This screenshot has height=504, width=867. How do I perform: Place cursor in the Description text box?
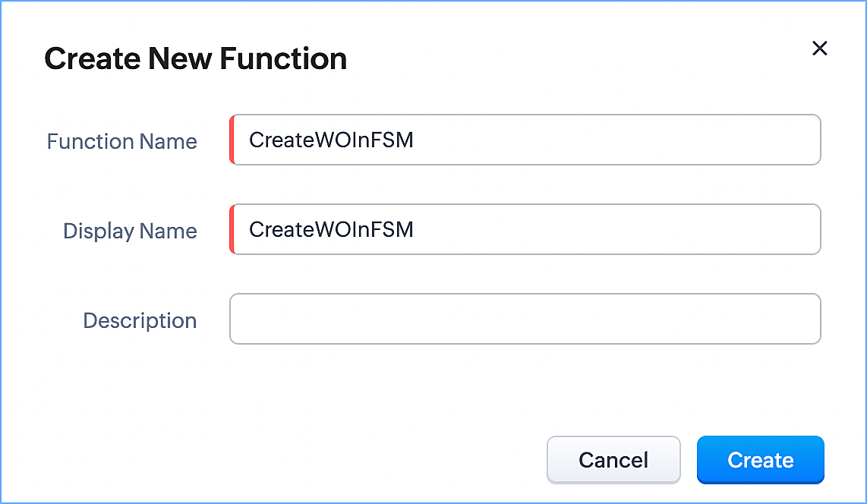click(525, 319)
